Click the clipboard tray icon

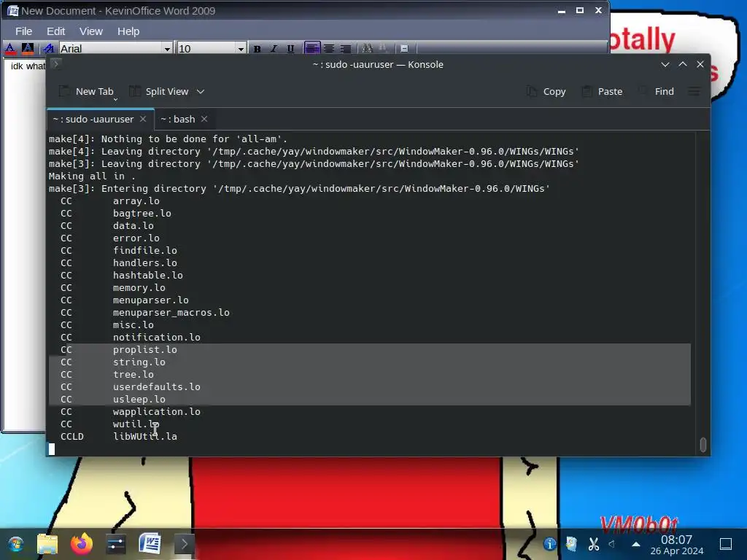tap(571, 544)
